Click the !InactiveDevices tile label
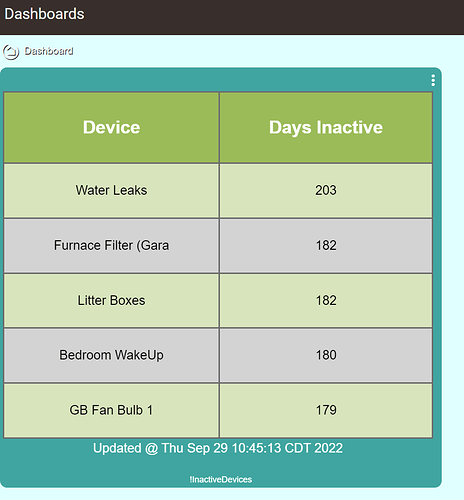 tap(221, 480)
